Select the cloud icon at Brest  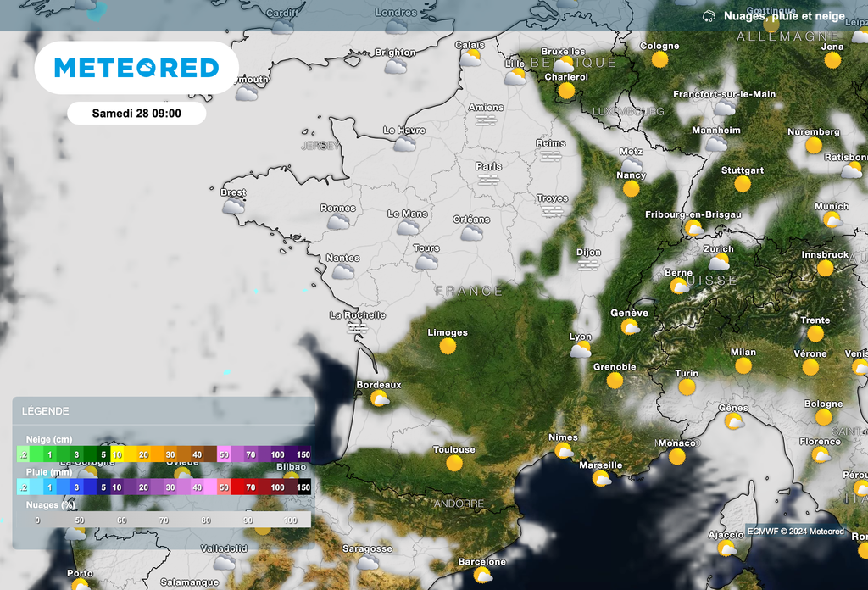click(234, 206)
